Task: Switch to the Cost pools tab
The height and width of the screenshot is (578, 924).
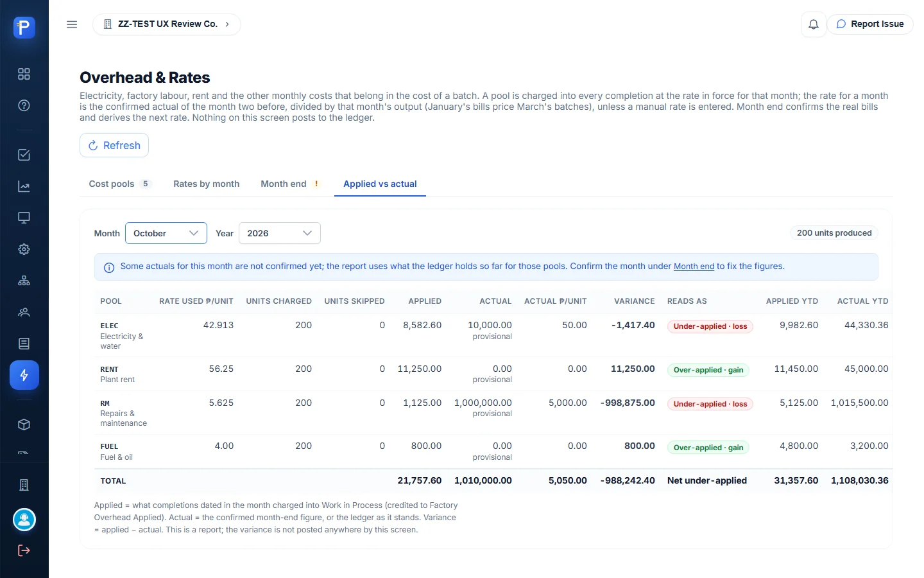Action: [120, 184]
